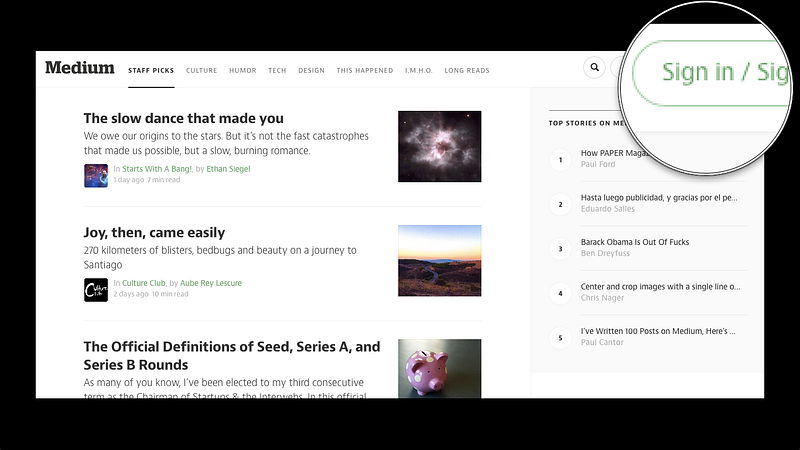Image resolution: width=800 pixels, height=450 pixels.
Task: Click the pink piggy bank thumbnail
Action: 439,368
